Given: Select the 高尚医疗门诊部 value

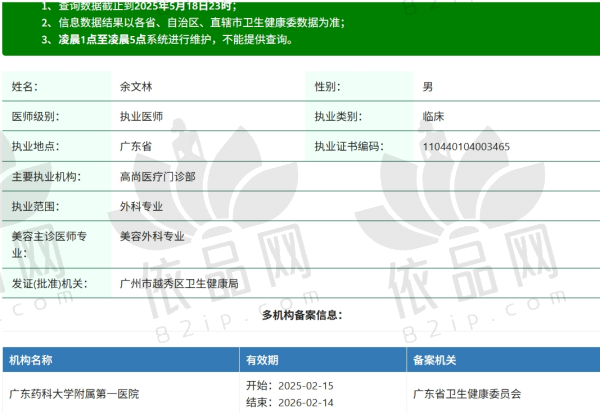Looking at the screenshot, I should [158, 176].
